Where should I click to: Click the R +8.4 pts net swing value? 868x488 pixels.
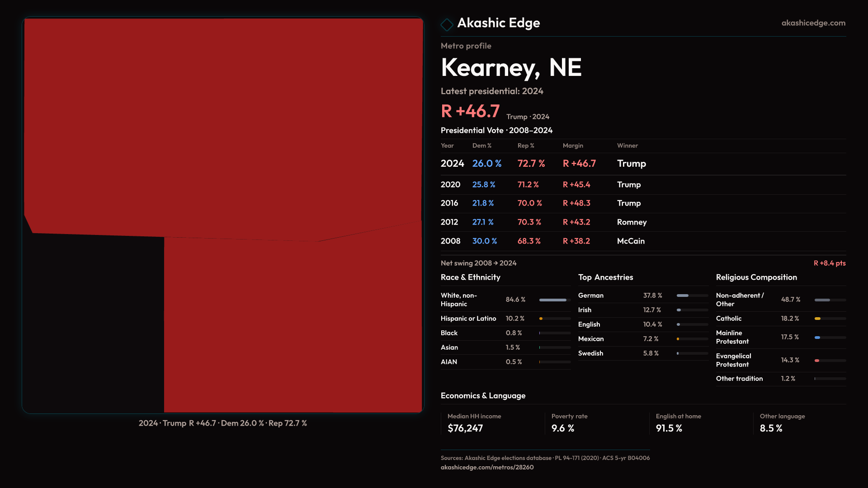click(x=829, y=263)
